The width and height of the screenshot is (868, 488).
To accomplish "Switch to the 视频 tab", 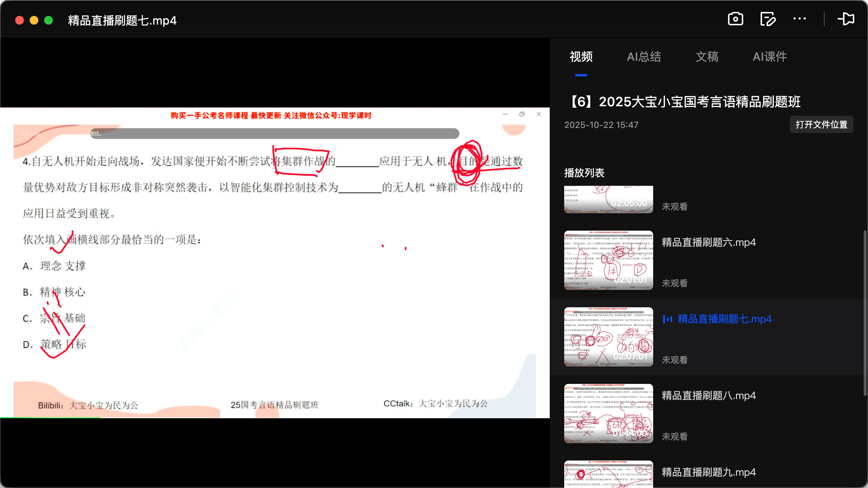I will click(x=580, y=57).
